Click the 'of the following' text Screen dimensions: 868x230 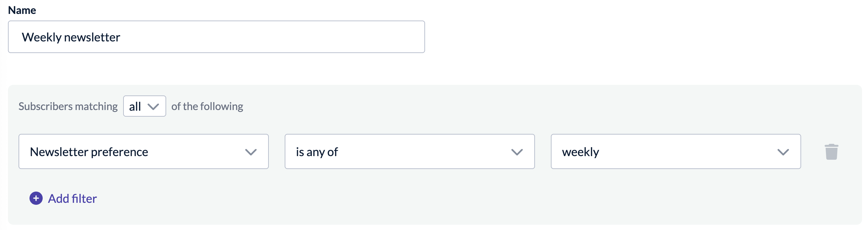point(207,106)
